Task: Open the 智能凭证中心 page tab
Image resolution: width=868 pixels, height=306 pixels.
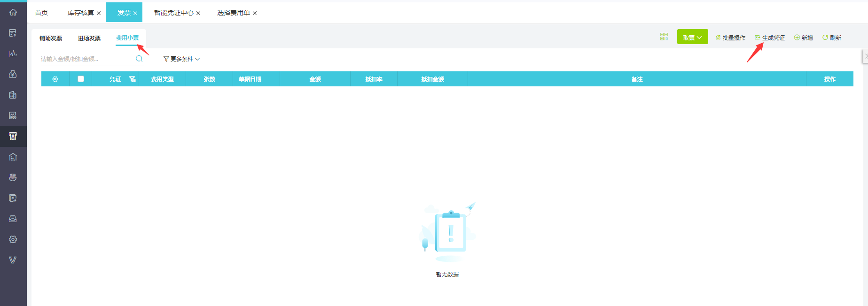Action: click(173, 13)
